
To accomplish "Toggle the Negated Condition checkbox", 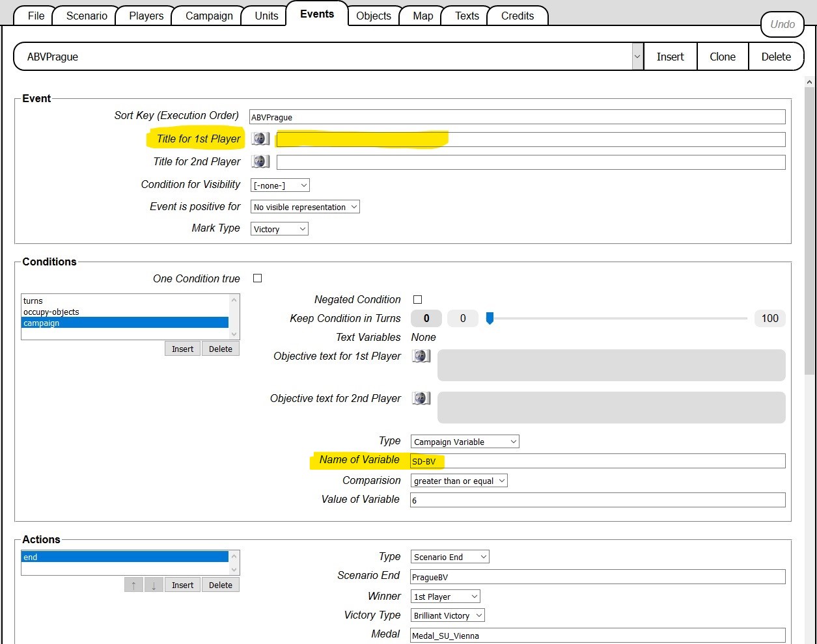I will 417,300.
